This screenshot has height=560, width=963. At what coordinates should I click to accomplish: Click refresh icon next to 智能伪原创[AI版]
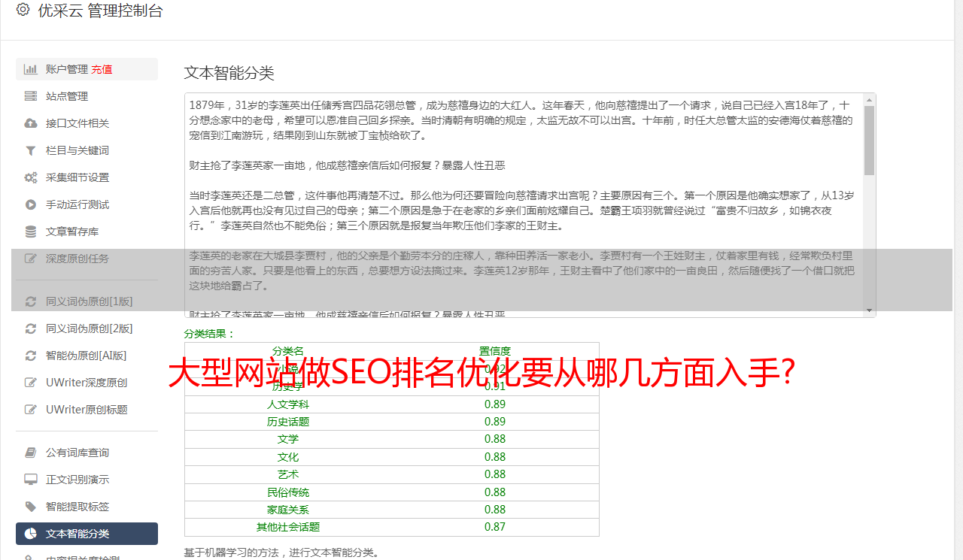[x=31, y=356]
